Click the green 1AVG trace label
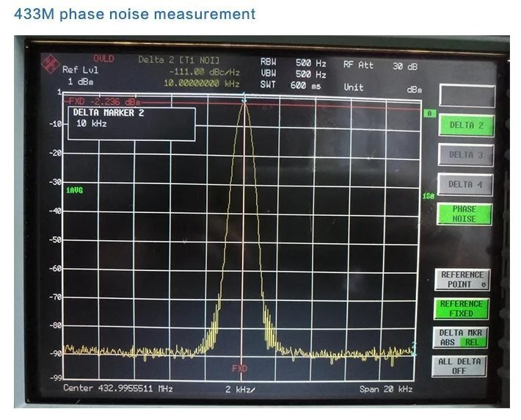 (x=74, y=190)
